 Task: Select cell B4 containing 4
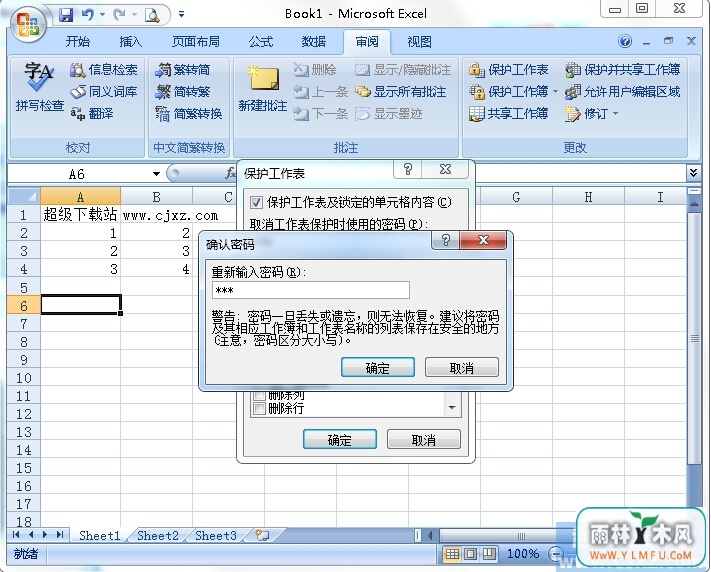(156, 269)
